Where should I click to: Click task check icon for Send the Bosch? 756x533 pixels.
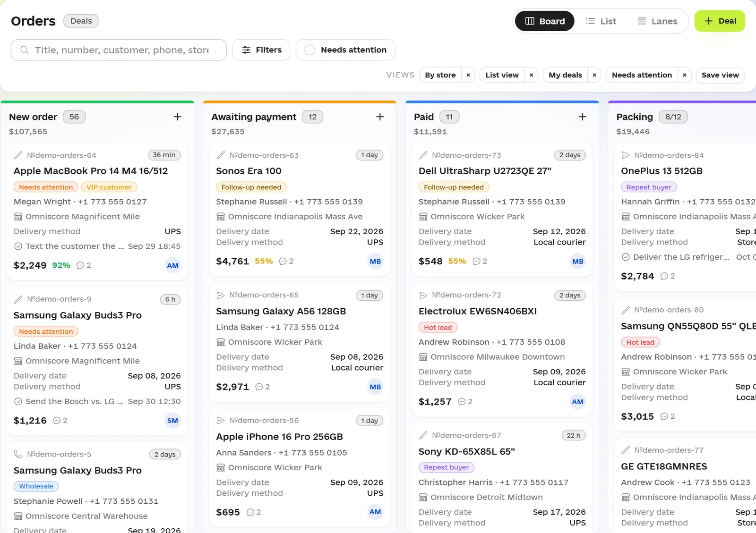[x=18, y=401]
